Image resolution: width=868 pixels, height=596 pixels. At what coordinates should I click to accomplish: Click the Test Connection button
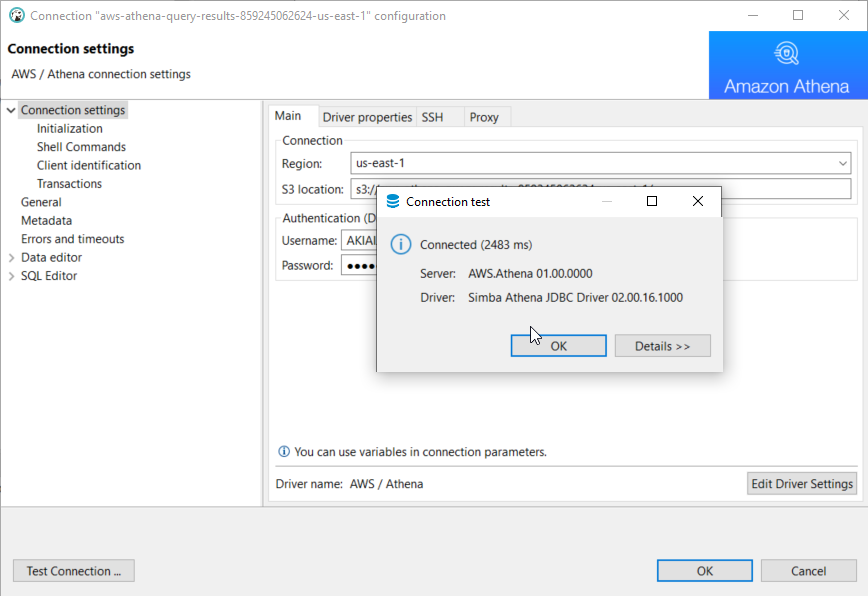click(74, 571)
